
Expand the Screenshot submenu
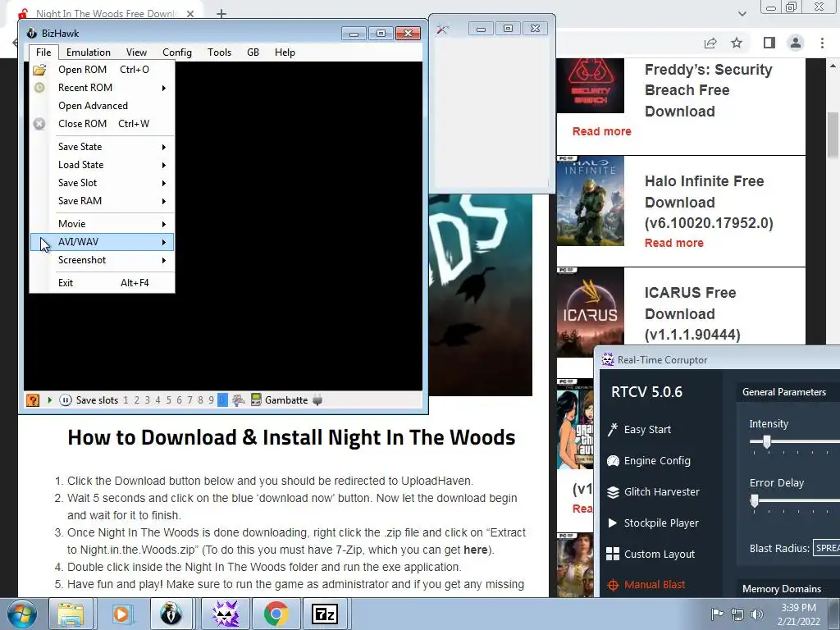pos(102,260)
